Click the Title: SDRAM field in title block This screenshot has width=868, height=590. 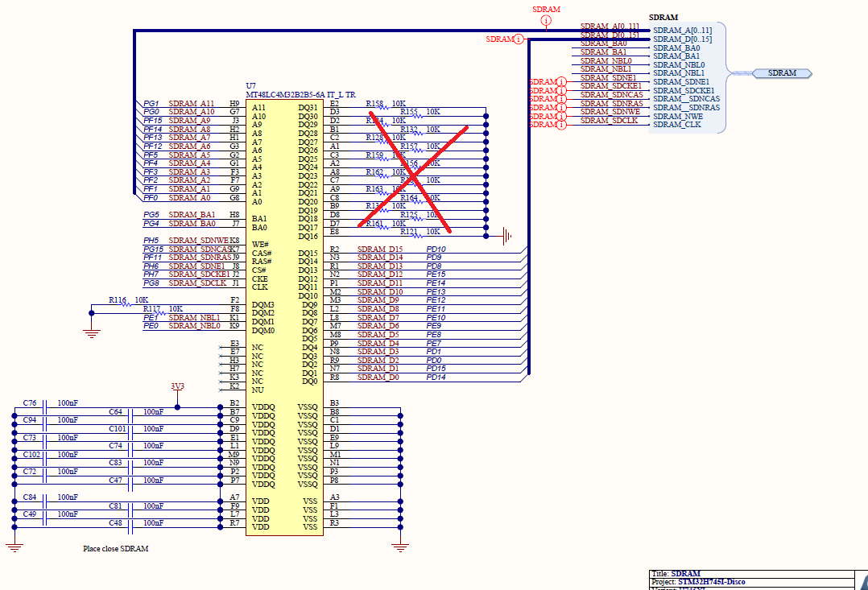[676, 573]
